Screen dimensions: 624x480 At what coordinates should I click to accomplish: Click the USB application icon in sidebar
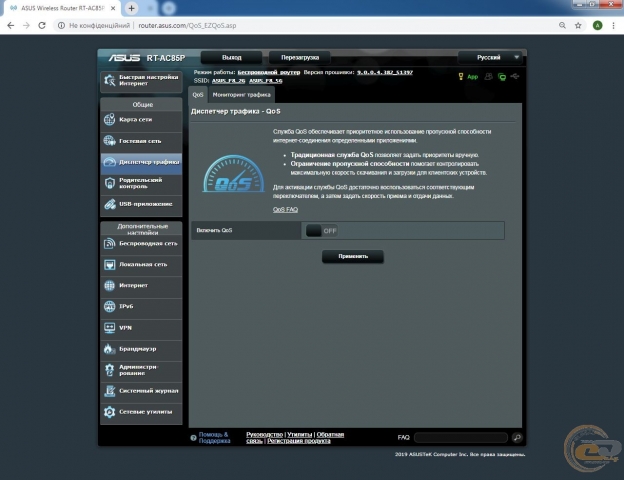coord(109,204)
